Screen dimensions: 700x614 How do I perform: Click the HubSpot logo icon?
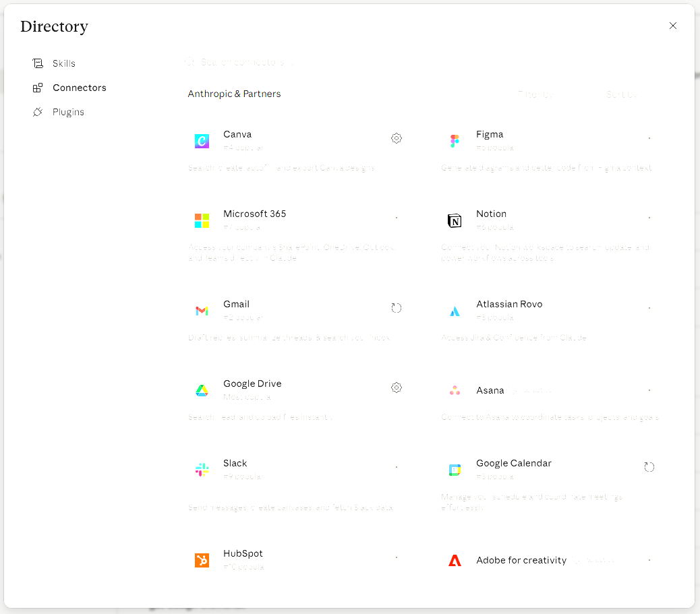(202, 560)
